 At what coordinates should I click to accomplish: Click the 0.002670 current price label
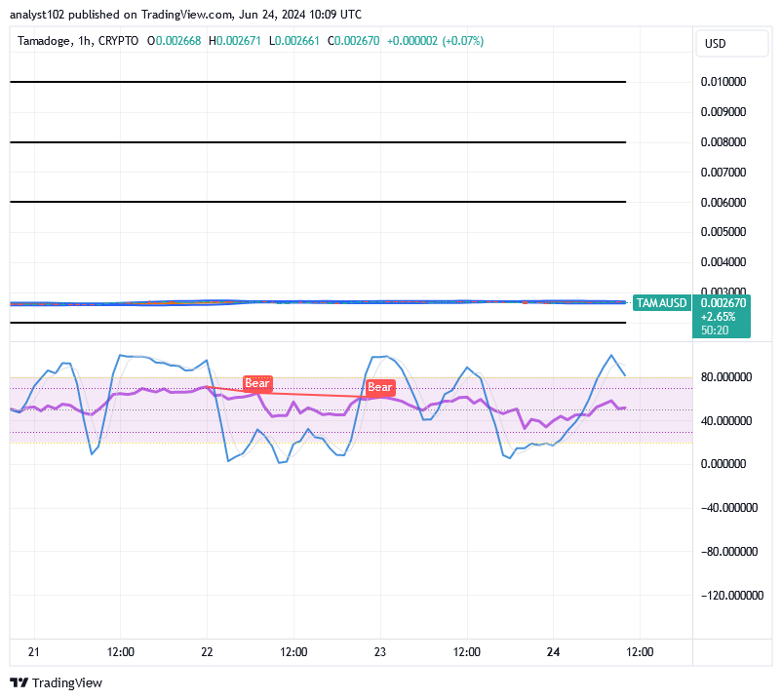click(723, 303)
